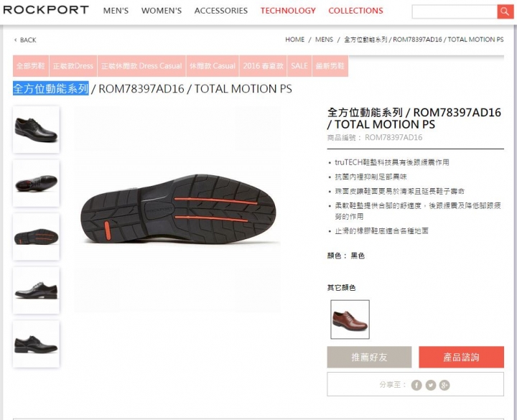Select the 正裝款Dress category tab
Screen dimensions: 517x420
click(73, 66)
